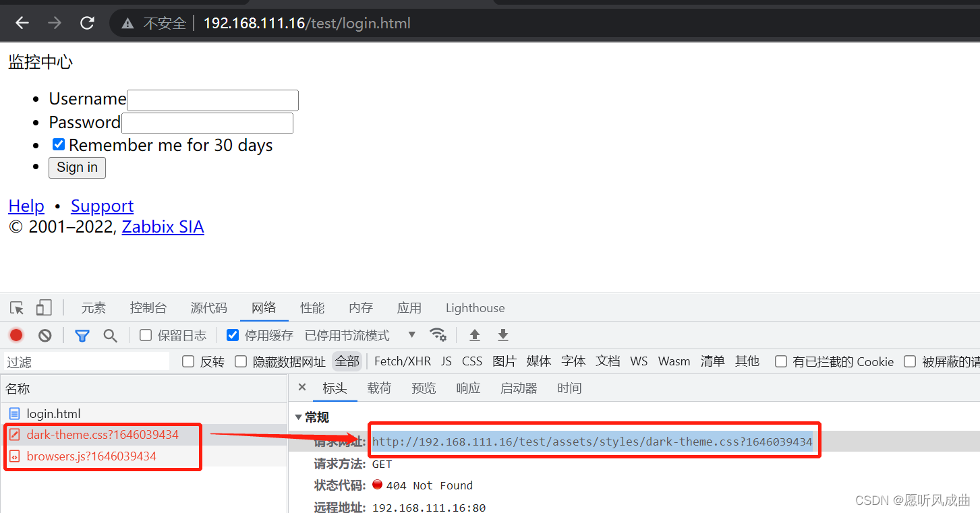Viewport: 980px width, 513px height.
Task: Reload the login.html page
Action: [87, 23]
